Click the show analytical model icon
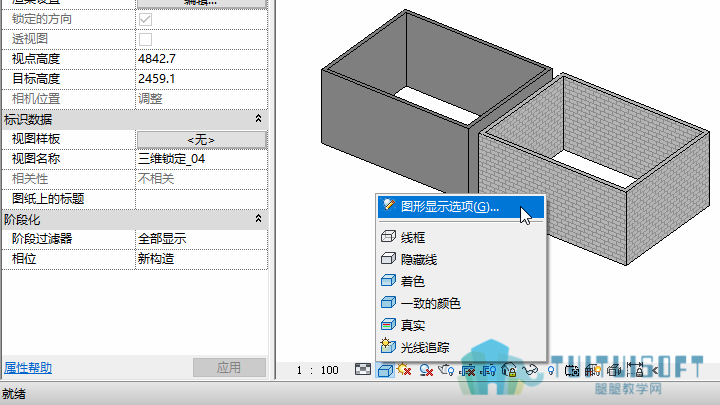Screen dimensions: 720x405 593,370
